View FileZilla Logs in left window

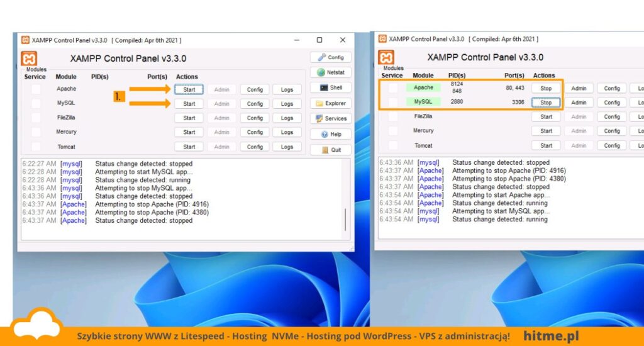click(x=287, y=118)
